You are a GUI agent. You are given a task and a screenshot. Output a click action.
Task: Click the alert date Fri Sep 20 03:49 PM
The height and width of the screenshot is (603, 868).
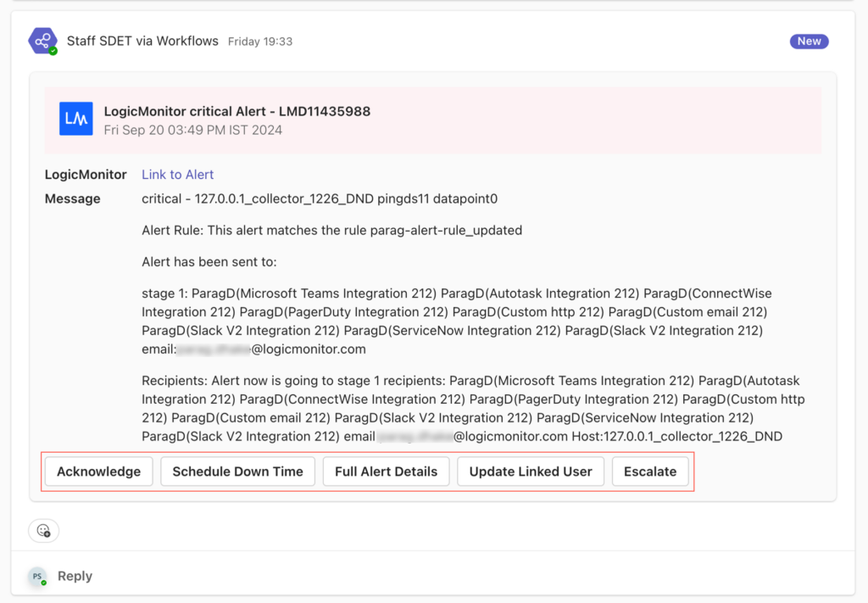point(192,131)
